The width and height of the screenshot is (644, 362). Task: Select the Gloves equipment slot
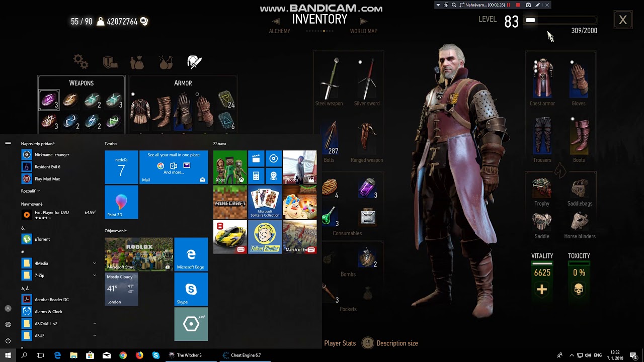[579, 78]
